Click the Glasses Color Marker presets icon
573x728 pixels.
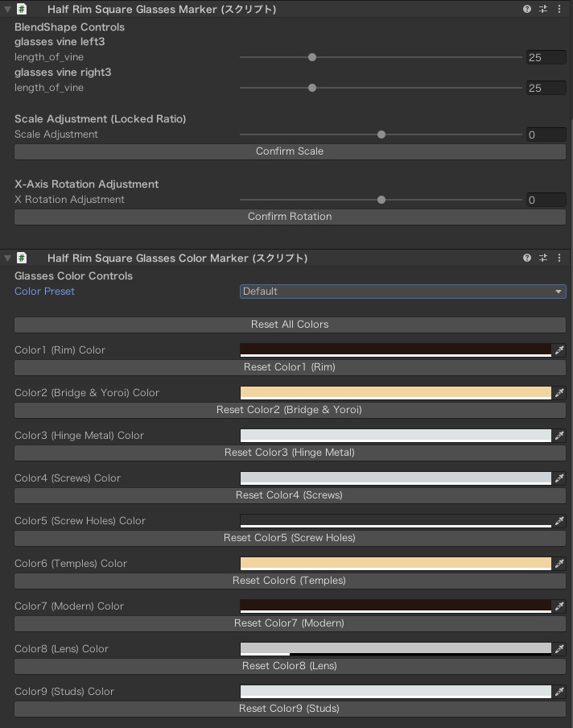(x=543, y=258)
